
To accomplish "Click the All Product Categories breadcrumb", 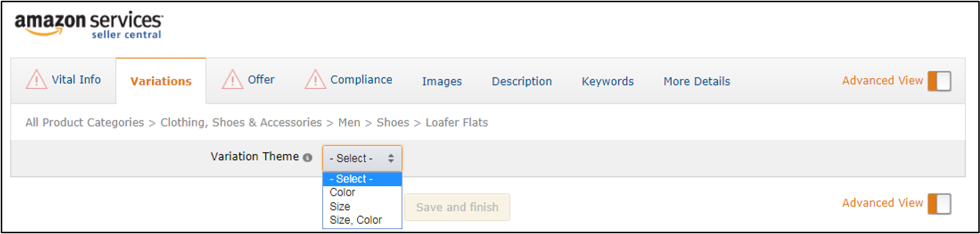I will click(x=84, y=122).
